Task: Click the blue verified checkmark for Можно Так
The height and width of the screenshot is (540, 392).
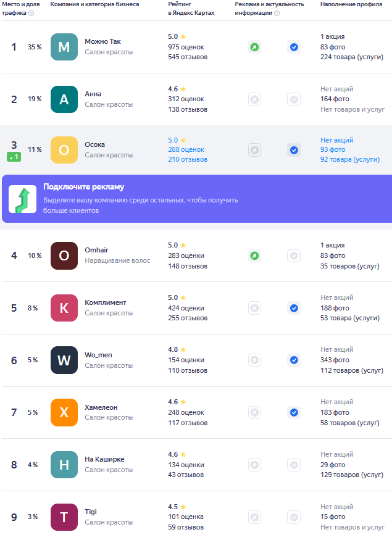Action: pyautogui.click(x=294, y=47)
